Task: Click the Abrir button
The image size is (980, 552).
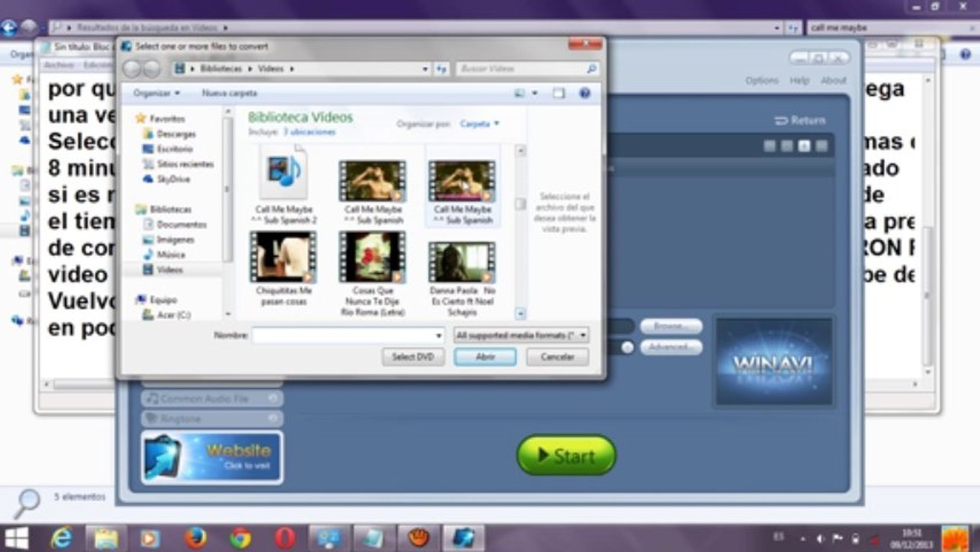Action: click(x=485, y=357)
